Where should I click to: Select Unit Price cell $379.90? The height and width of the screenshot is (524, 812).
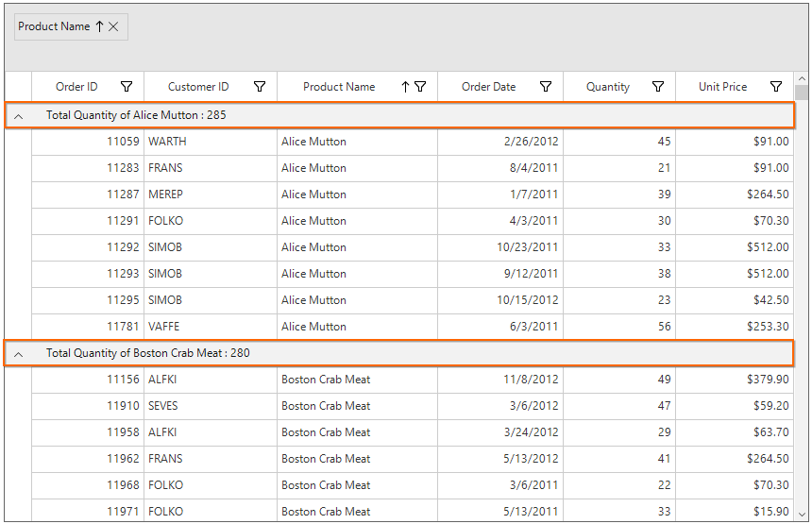pos(735,379)
